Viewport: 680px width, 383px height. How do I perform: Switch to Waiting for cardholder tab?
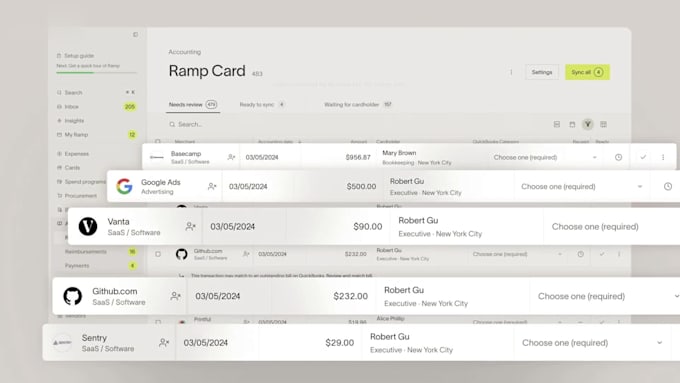(358, 105)
